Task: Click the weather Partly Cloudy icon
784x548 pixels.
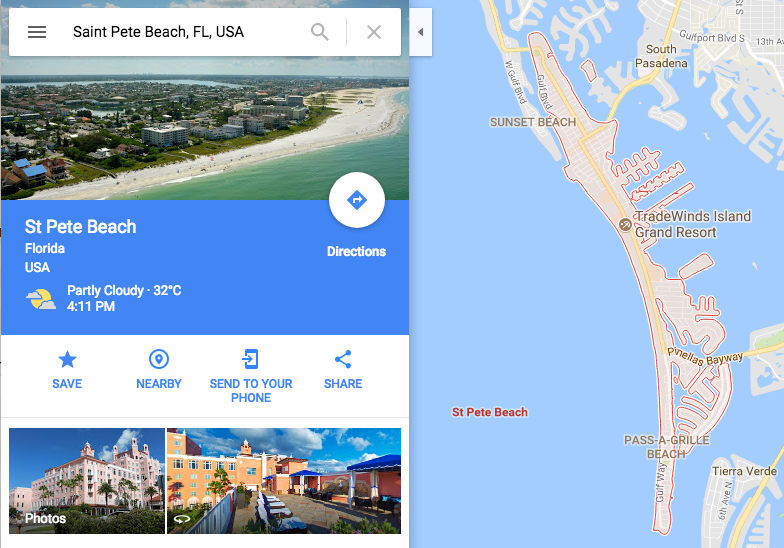Action: pyautogui.click(x=40, y=298)
